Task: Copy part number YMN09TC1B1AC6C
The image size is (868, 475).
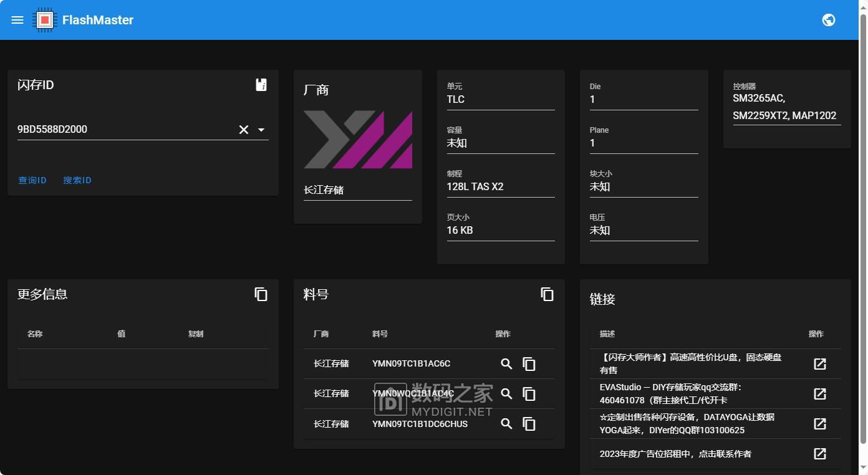Action: coord(529,363)
